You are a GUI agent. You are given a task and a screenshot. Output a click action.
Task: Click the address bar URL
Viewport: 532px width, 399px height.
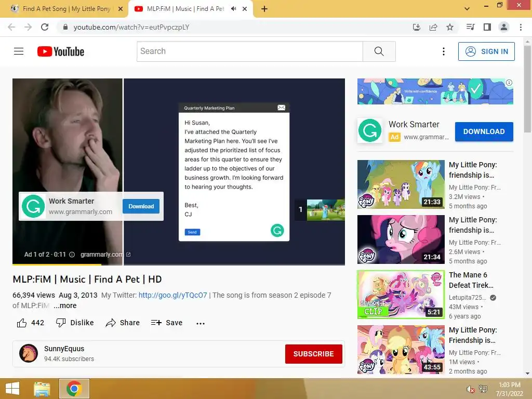tap(131, 27)
